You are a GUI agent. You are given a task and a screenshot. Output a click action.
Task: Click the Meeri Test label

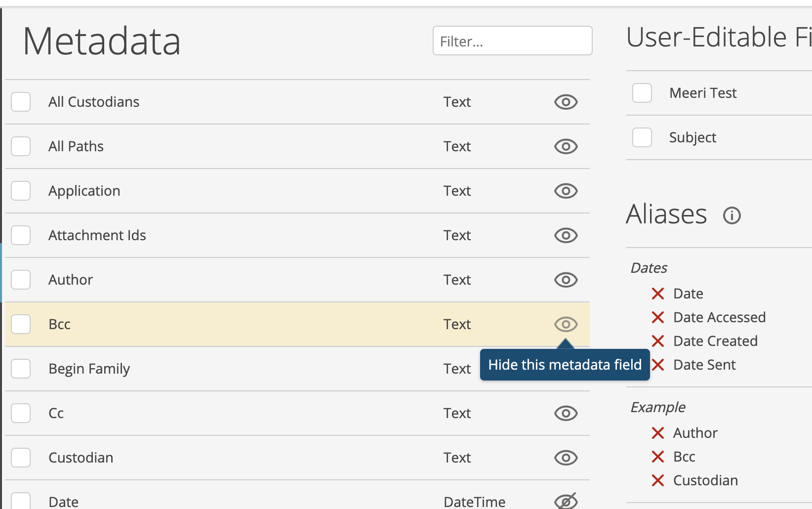[703, 93]
